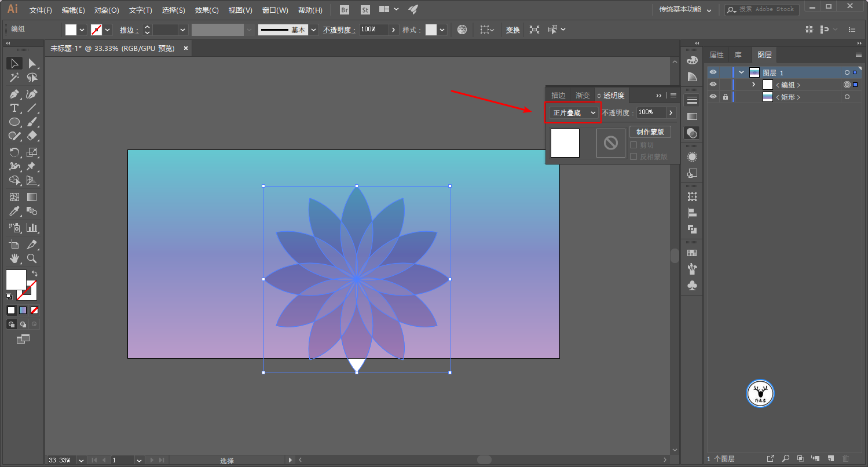The width and height of the screenshot is (868, 467).
Task: Click the 不透明度 label in control bar
Action: 339,30
